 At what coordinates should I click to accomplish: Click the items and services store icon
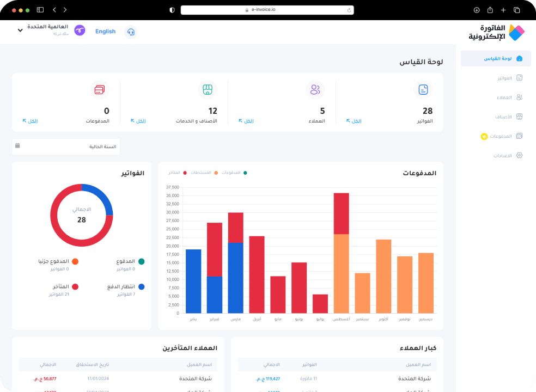click(x=207, y=89)
